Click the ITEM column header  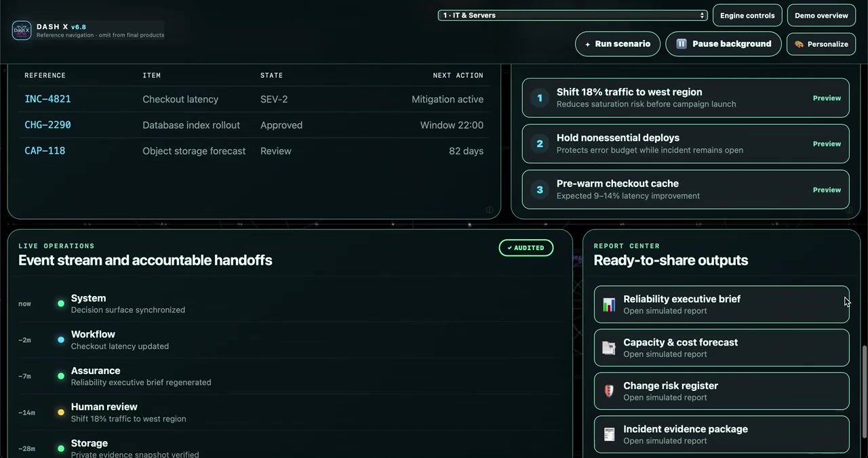151,75
